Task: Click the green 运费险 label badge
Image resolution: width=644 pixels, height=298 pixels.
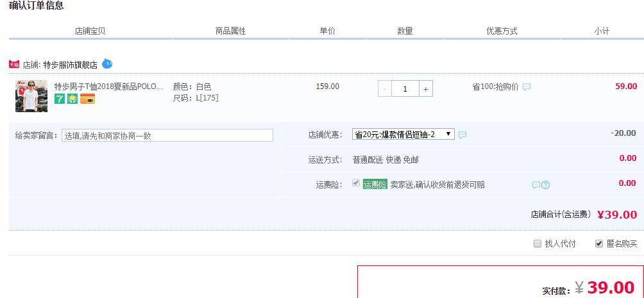Action: tap(375, 185)
